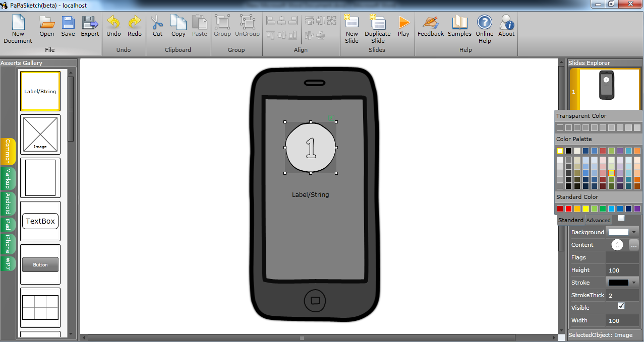Pick the yellow standard color swatch
The height and width of the screenshot is (342, 644).
click(586, 209)
